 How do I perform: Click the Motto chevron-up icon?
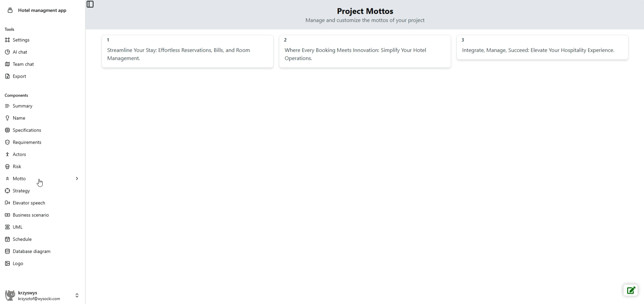tap(7, 179)
